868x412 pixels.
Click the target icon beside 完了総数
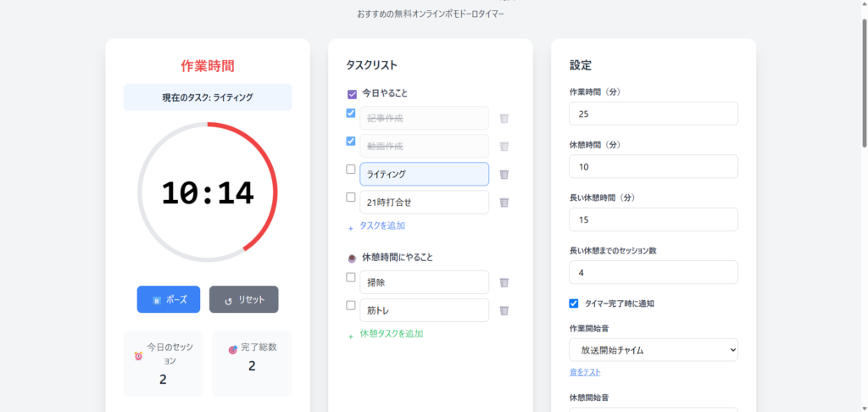click(233, 349)
